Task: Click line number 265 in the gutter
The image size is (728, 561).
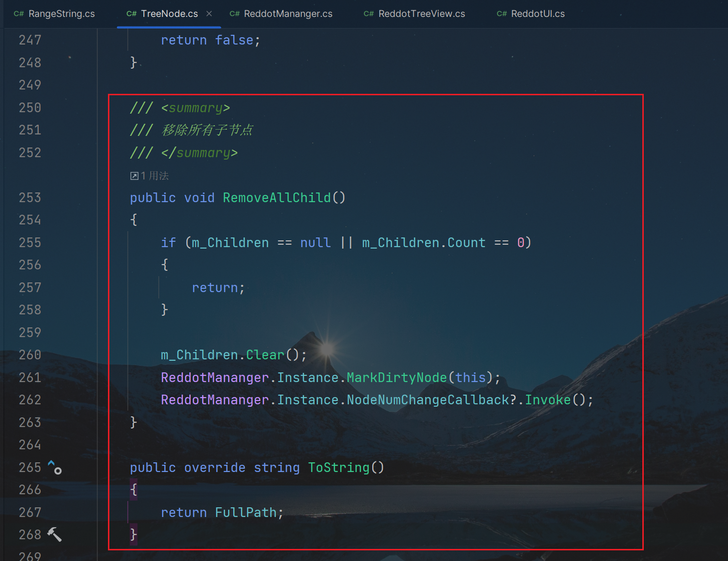Action: point(30,468)
